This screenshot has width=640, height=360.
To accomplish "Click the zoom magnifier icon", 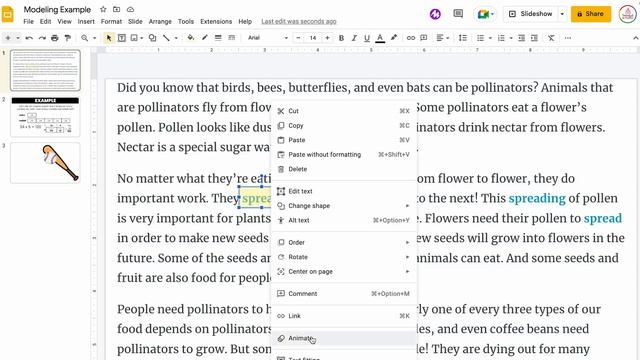I will [84, 38].
